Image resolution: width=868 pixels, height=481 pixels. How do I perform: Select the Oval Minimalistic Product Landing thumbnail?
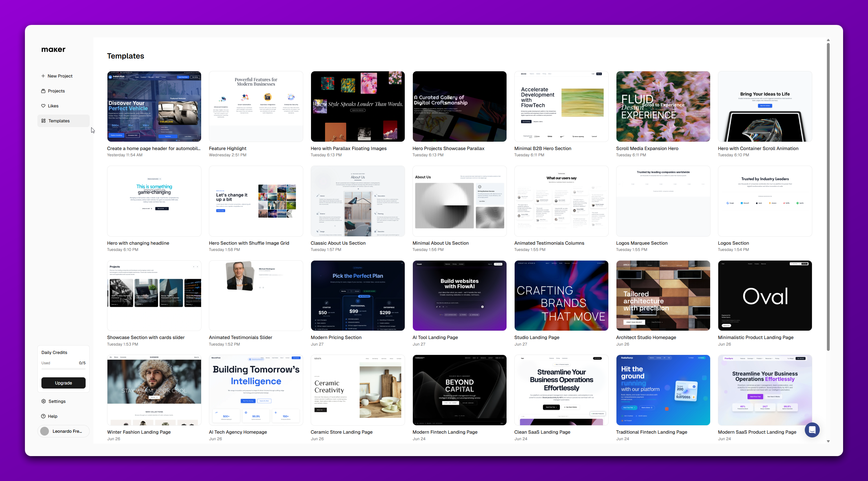pyautogui.click(x=765, y=295)
